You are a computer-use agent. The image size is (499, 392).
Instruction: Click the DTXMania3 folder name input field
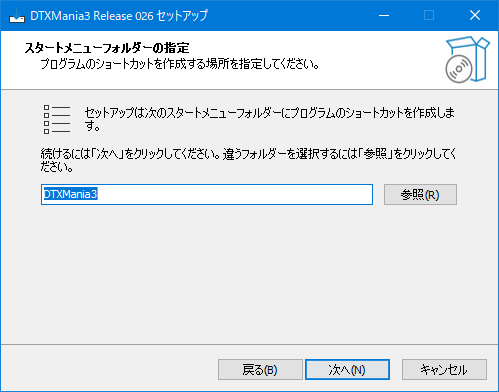click(x=207, y=194)
